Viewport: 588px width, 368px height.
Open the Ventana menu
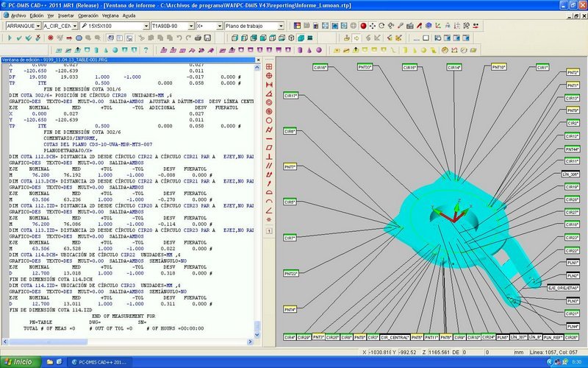tap(110, 15)
